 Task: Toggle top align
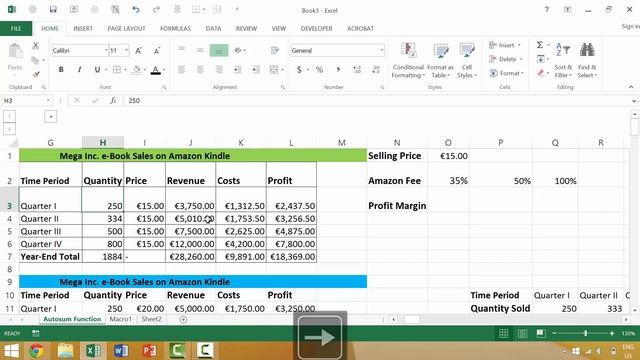pyautogui.click(x=181, y=49)
